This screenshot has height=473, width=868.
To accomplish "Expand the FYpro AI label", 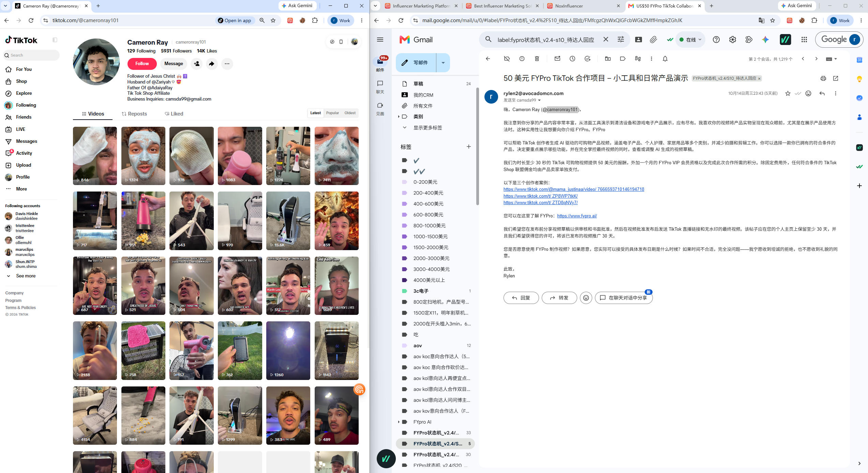I will [x=399, y=422].
